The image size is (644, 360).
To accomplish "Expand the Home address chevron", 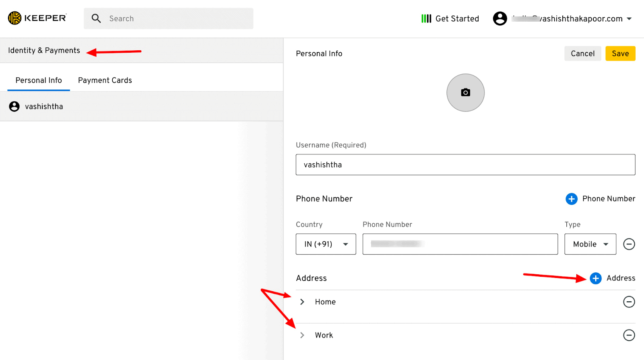I will [x=302, y=302].
